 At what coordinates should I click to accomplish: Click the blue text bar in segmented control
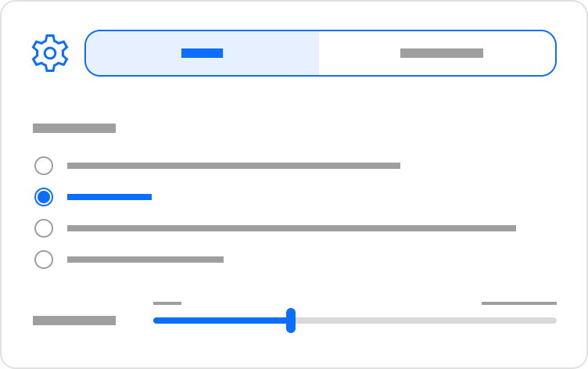pos(202,53)
